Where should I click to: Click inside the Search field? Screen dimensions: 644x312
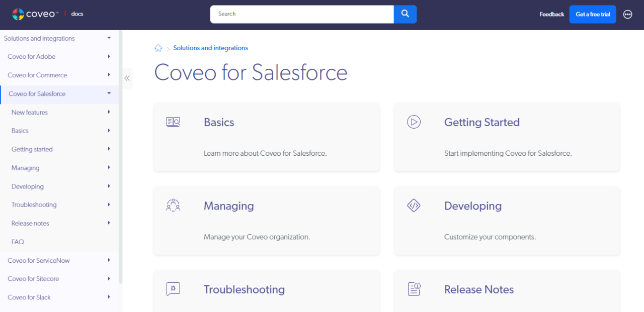(x=302, y=14)
